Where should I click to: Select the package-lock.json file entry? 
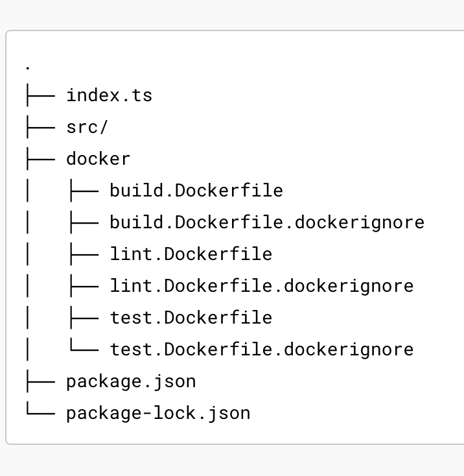pos(158,413)
